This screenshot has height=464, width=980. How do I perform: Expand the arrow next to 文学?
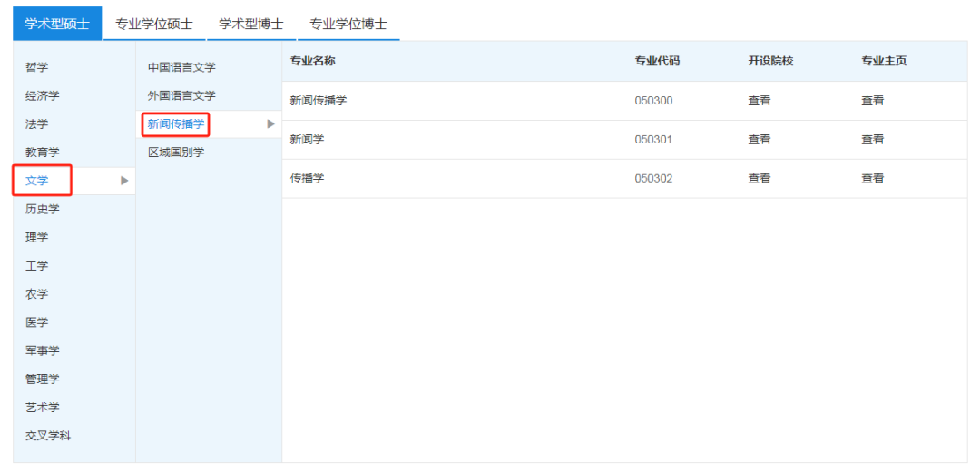point(124,181)
